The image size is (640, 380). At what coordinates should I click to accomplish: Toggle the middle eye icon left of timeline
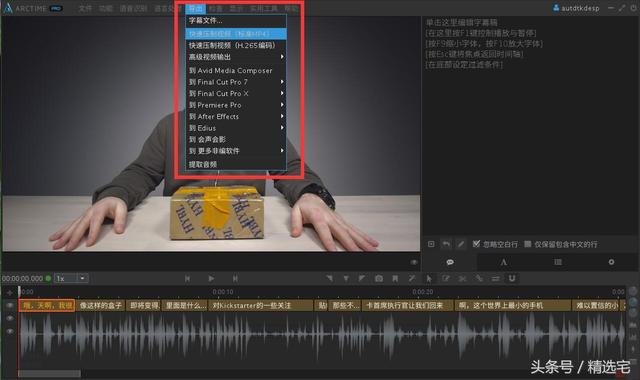pos(10,318)
